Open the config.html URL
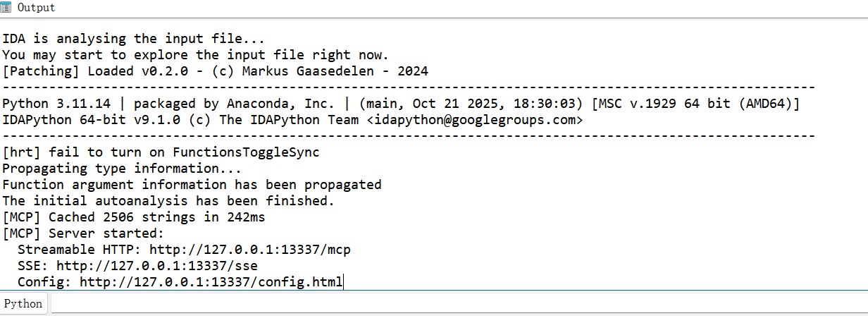Image resolution: width=868 pixels, height=316 pixels. coord(211,282)
